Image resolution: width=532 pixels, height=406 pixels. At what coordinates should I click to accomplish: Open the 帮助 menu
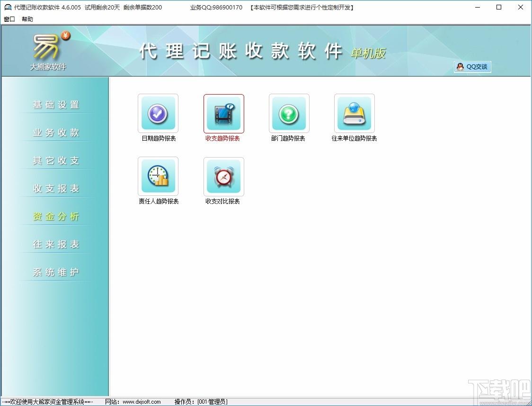(x=27, y=19)
